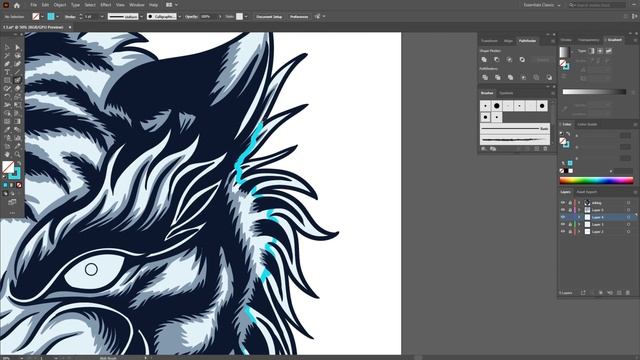Click the search field at top right

597,5
